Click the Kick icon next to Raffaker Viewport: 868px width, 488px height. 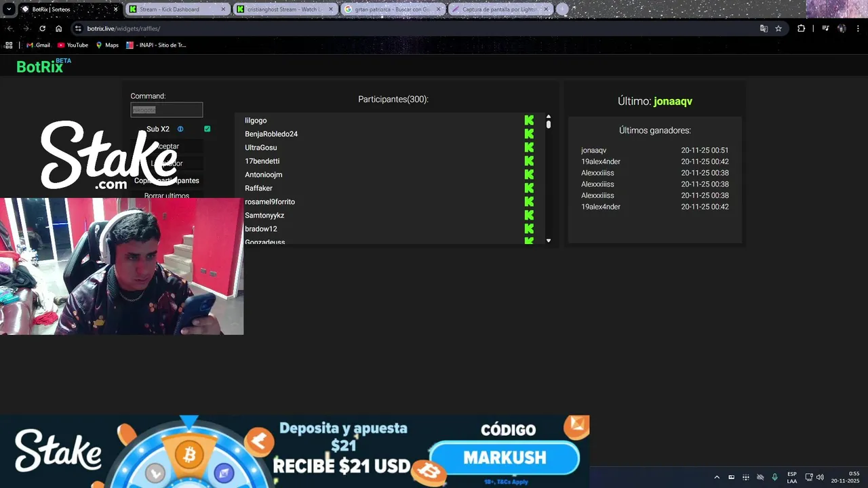pos(529,188)
